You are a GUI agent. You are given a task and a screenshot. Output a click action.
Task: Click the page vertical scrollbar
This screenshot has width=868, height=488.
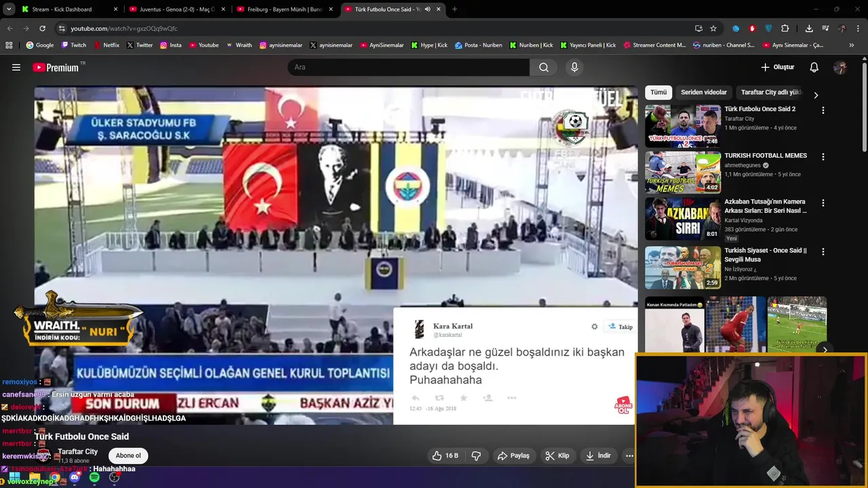coord(864,108)
